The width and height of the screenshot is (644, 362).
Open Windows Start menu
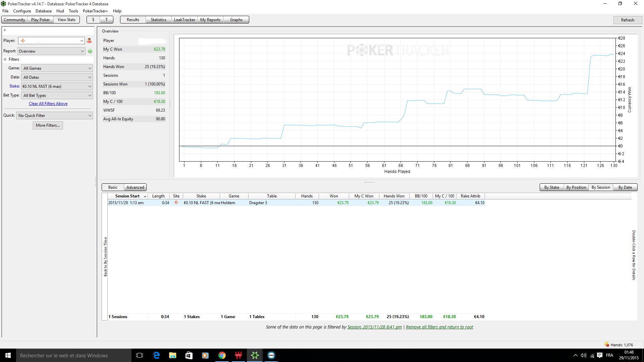(8, 355)
